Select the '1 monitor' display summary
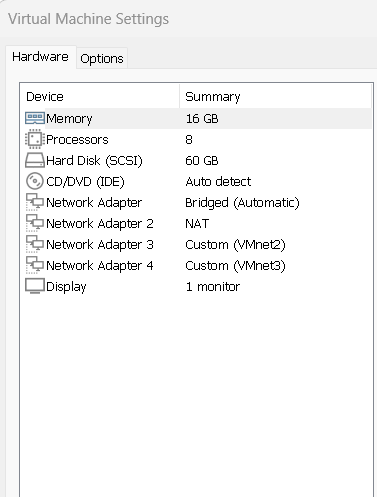The height and width of the screenshot is (497, 377). pos(213,287)
